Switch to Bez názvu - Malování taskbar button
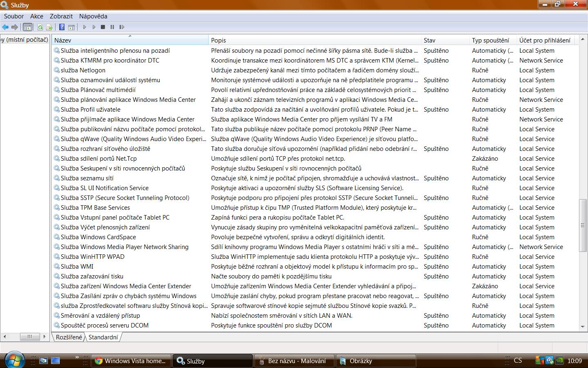The width and height of the screenshot is (588, 368). coord(294,361)
